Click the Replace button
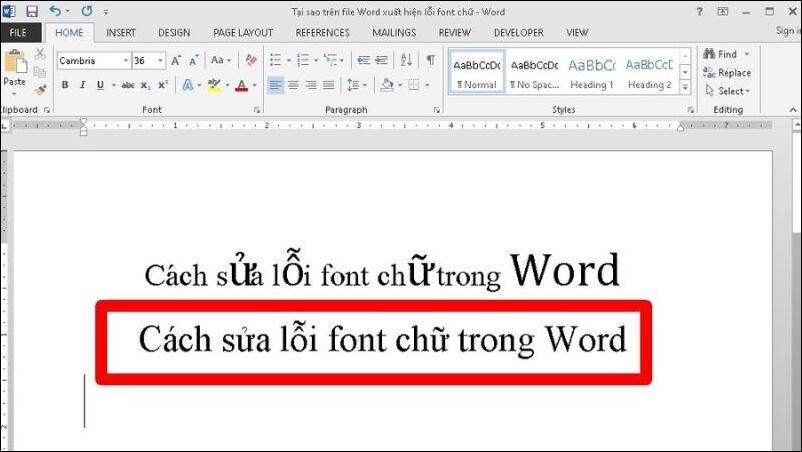This screenshot has width=802, height=452. (727, 73)
